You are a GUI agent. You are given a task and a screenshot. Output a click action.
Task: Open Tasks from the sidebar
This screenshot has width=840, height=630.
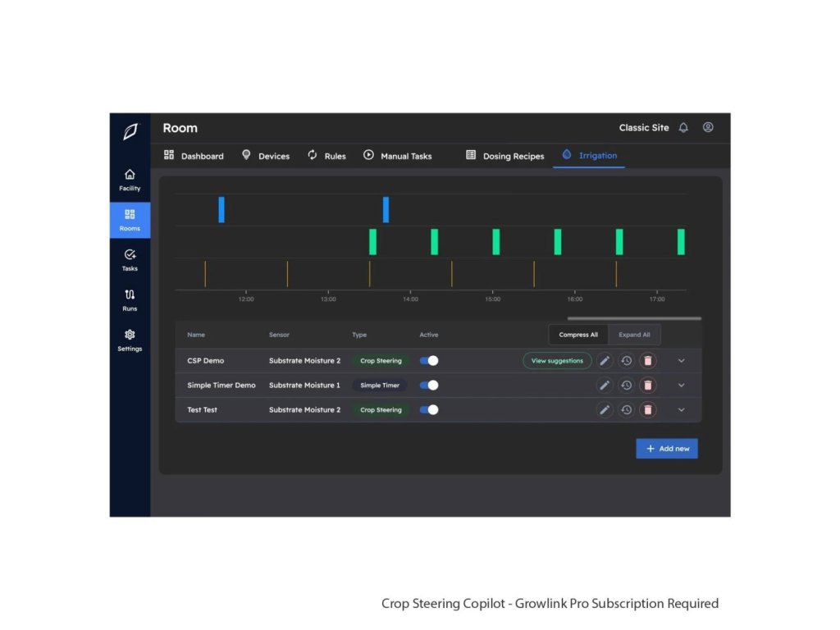[x=130, y=260]
